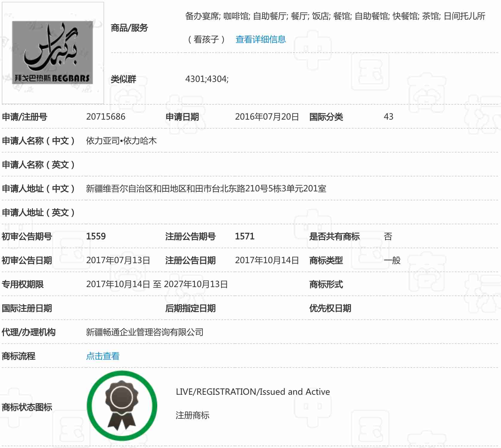
Task: Select agency name 新疆畅通企业管理咨询有限公司
Action: click(x=145, y=332)
